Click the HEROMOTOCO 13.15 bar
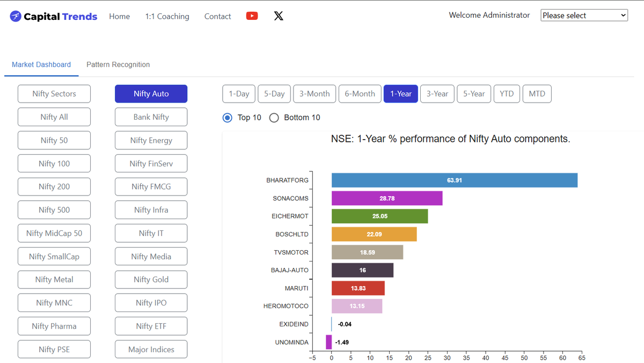Image resolution: width=644 pixels, height=363 pixels. (x=357, y=306)
